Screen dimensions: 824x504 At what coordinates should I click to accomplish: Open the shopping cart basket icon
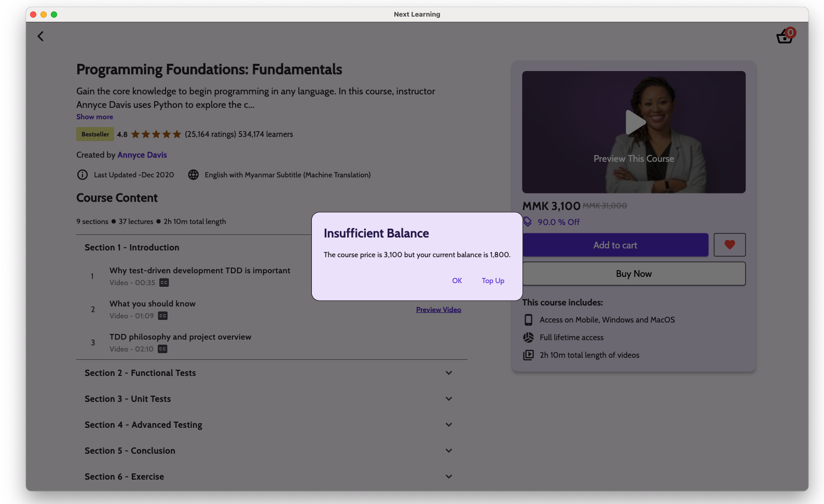784,37
